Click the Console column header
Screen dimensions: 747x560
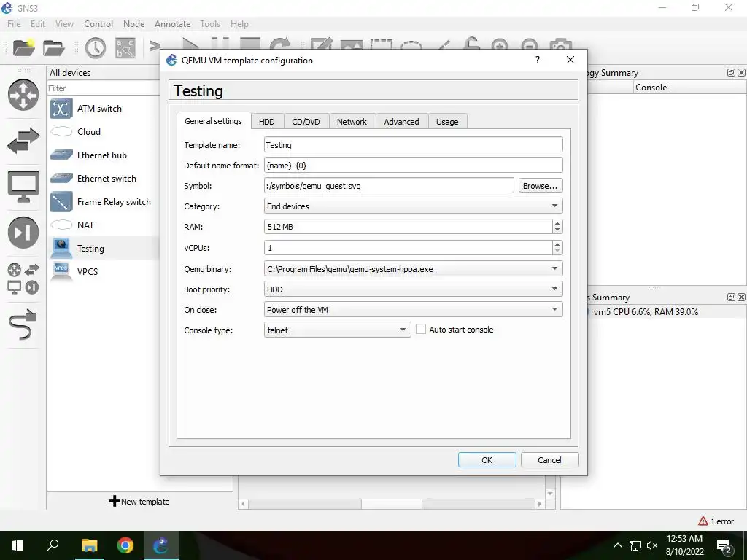(690, 87)
